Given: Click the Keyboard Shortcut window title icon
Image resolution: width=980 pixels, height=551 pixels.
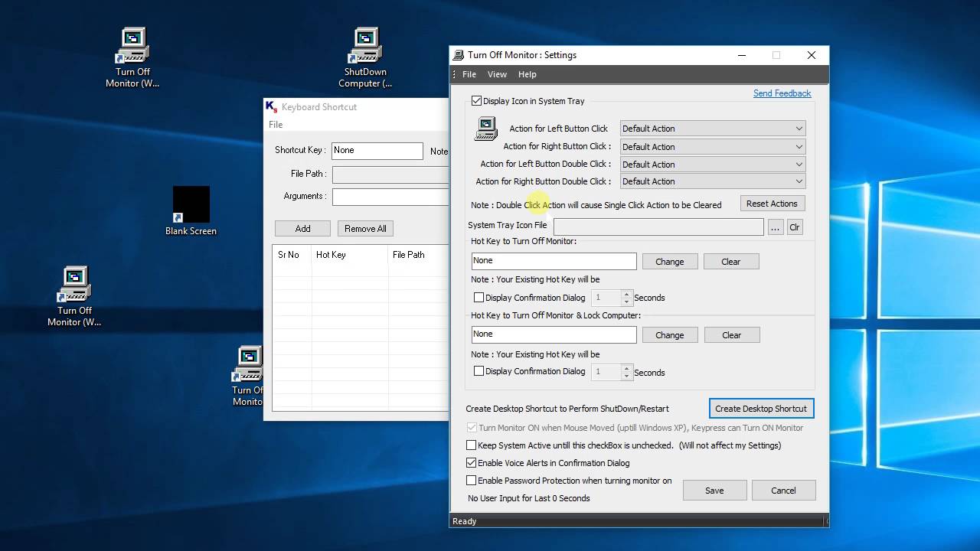Looking at the screenshot, I should pyautogui.click(x=271, y=107).
